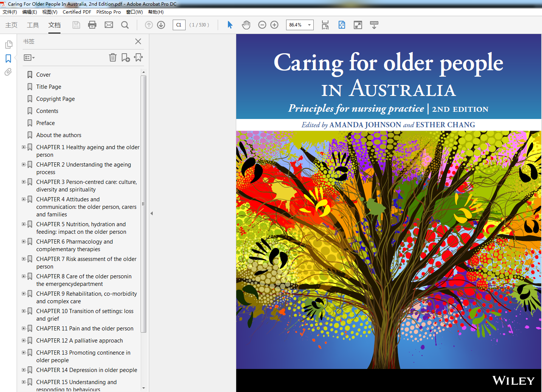Image resolution: width=542 pixels, height=392 pixels.
Task: Click the book cover page image
Action: point(389,213)
